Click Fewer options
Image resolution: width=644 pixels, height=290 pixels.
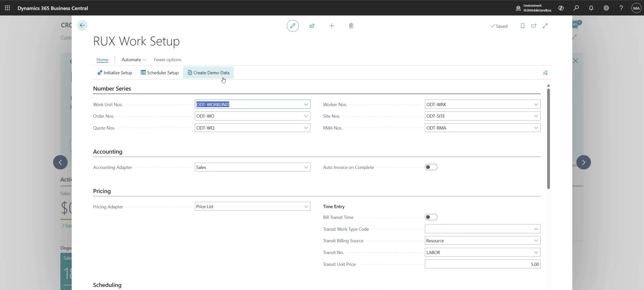[167, 60]
